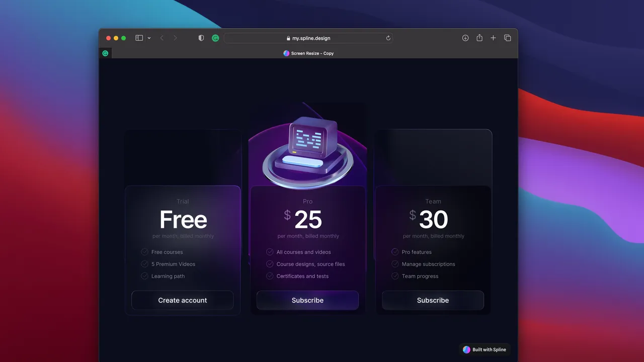The width and height of the screenshot is (644, 362).
Task: Click the Team plan label
Action: coord(433,202)
